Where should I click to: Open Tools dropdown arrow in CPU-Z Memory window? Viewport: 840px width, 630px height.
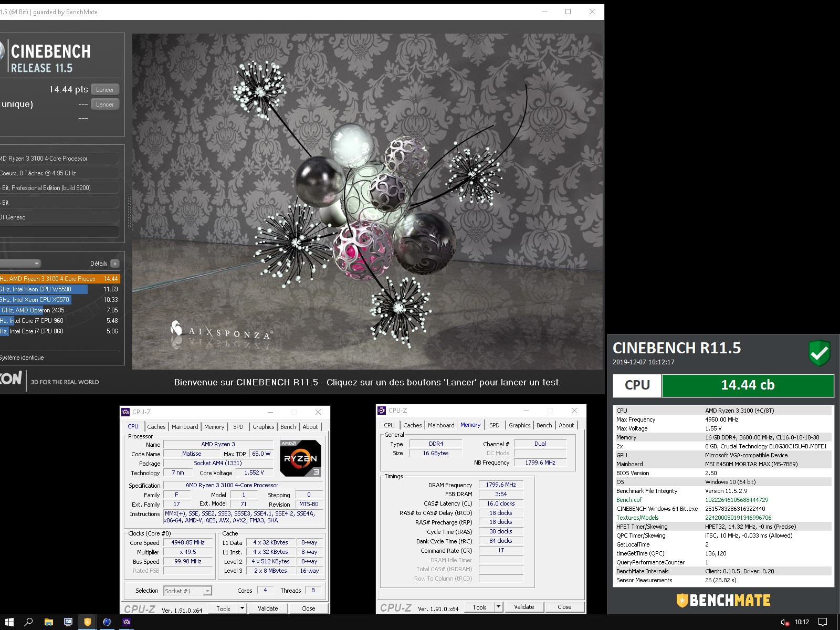[498, 607]
